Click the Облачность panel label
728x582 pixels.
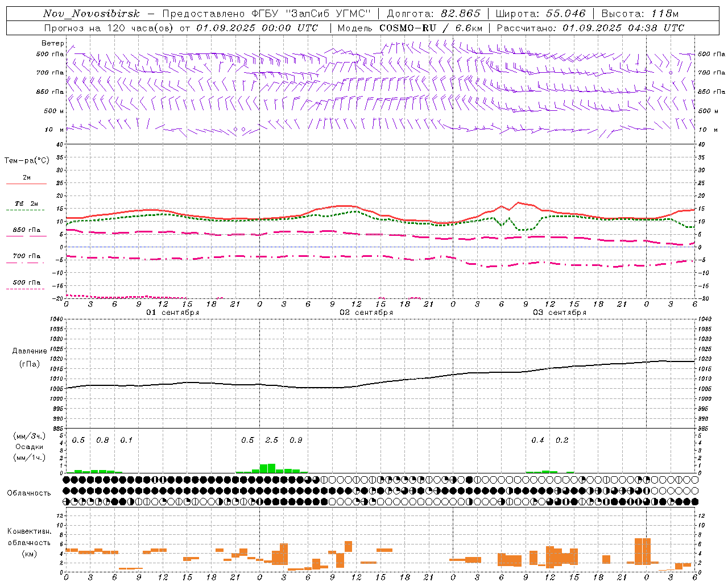coord(29,493)
